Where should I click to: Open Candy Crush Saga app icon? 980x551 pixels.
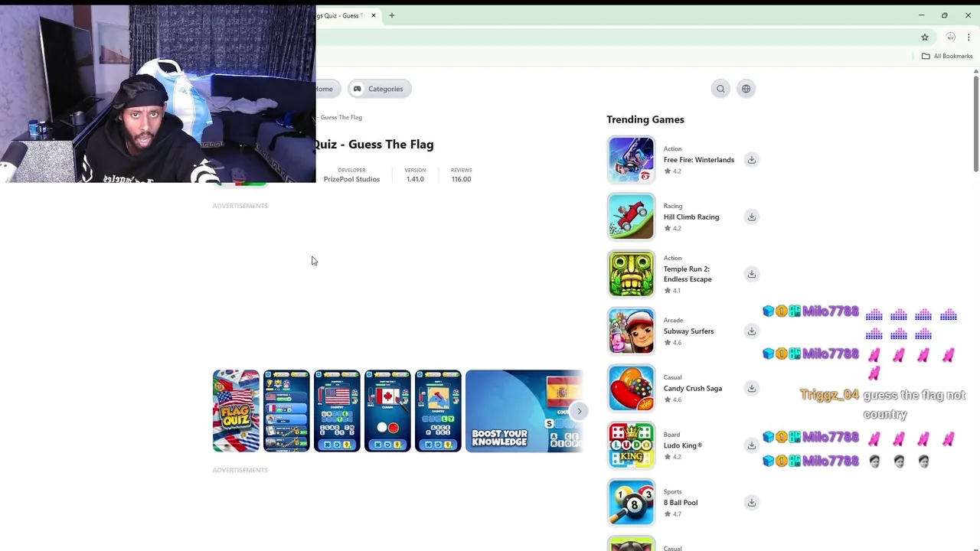click(x=631, y=388)
